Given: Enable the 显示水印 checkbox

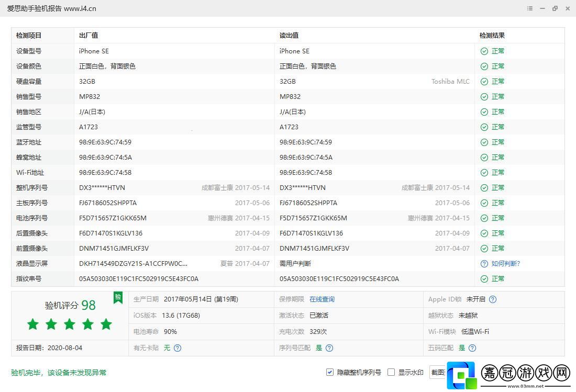Looking at the screenshot, I should pos(391,372).
